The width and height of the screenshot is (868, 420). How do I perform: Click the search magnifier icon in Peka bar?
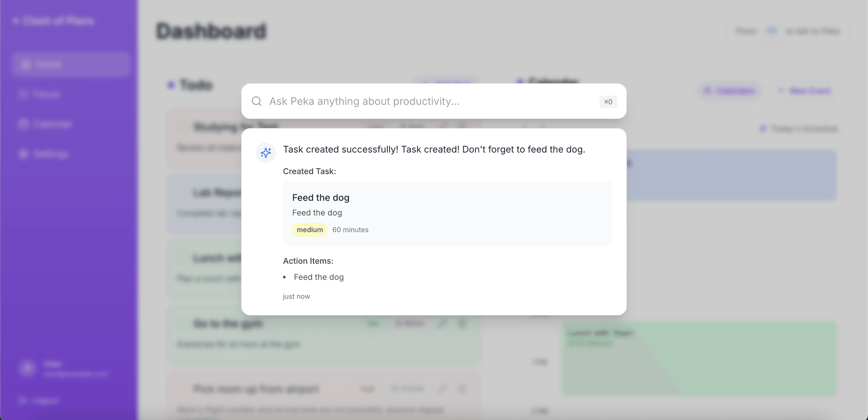[x=256, y=101]
